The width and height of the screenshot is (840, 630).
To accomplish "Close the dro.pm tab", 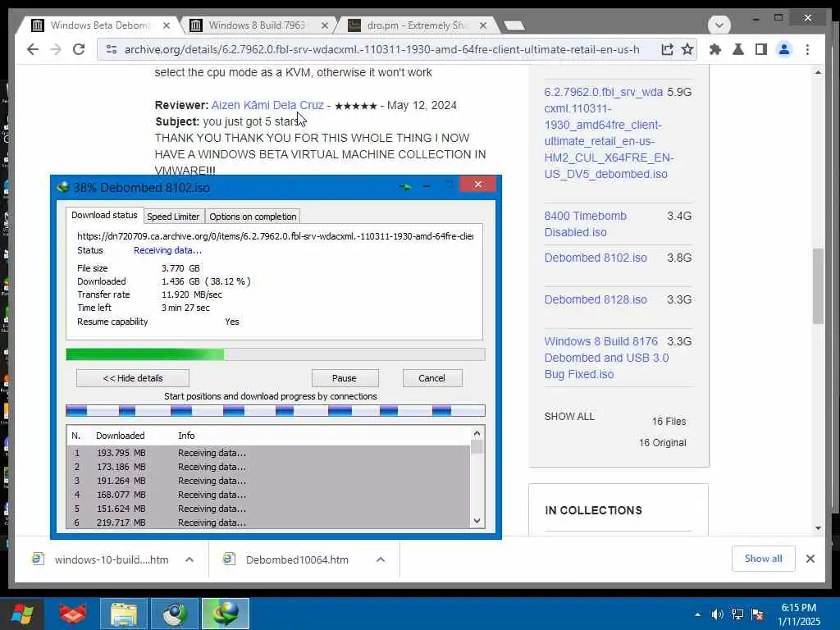I will [482, 25].
